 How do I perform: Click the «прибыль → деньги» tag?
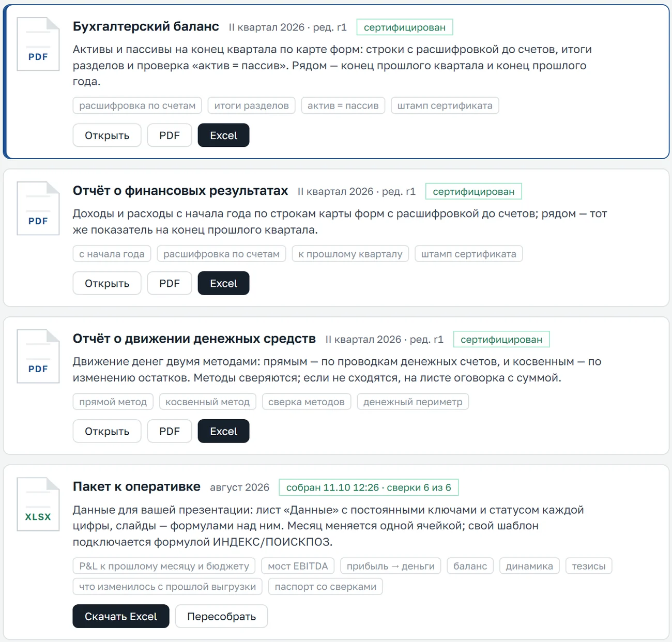391,566
